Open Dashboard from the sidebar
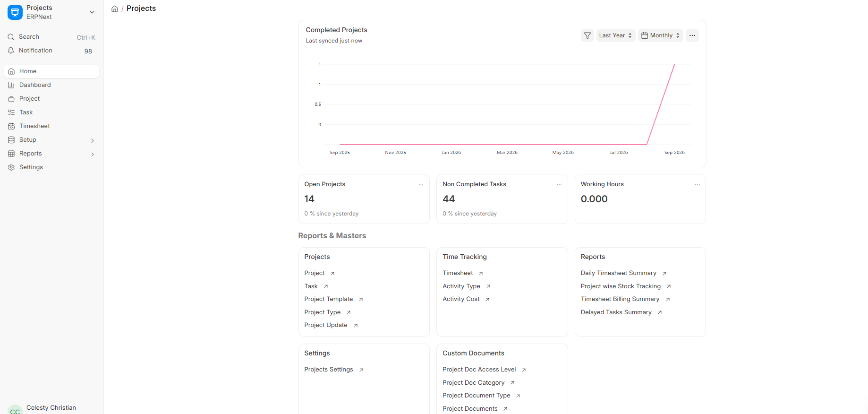The height and width of the screenshot is (414, 868). (x=51, y=85)
